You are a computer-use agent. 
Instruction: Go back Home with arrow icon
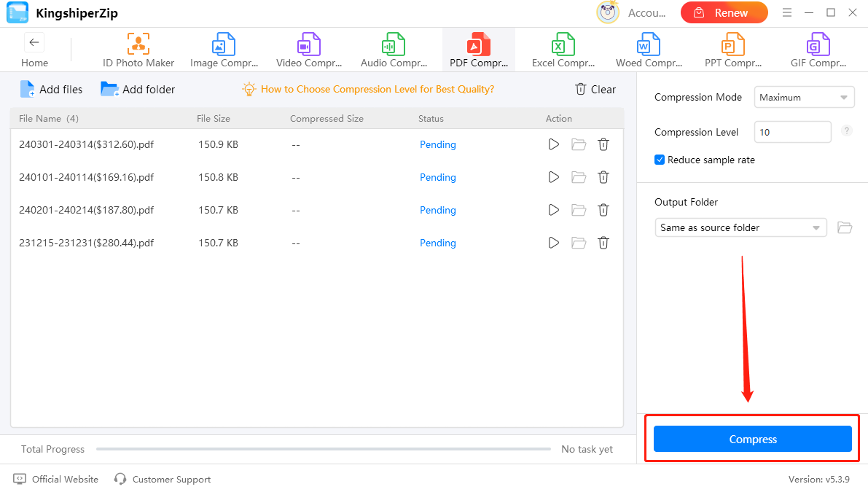click(34, 42)
